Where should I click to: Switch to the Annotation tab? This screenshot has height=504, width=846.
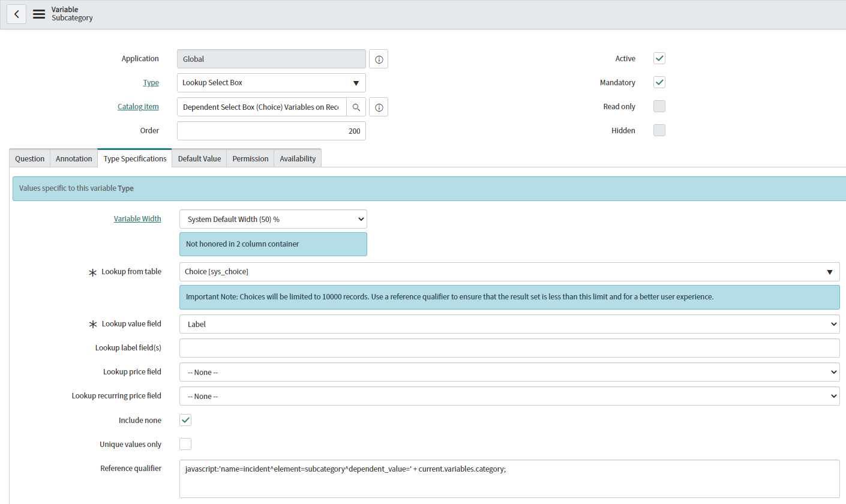(74, 158)
